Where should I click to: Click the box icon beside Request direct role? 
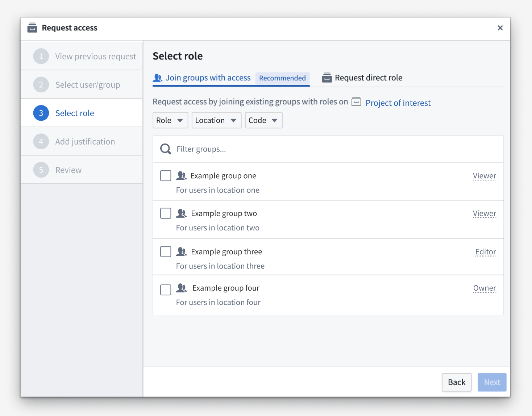[327, 78]
